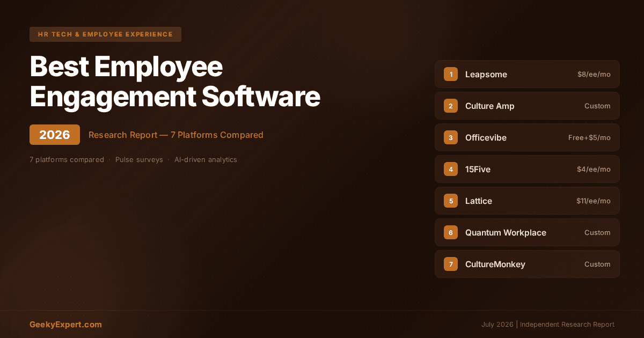Click the $11/ee/mo price for Lattice

click(x=594, y=201)
